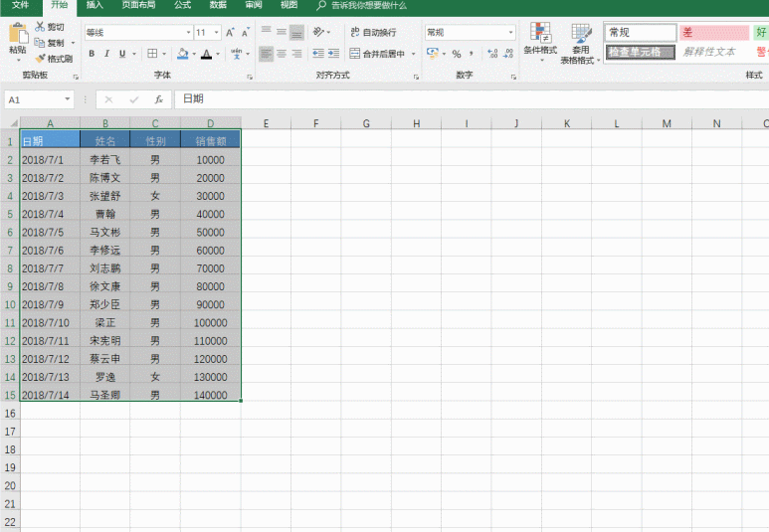Switch to the Insert (插入) tab

(x=95, y=5)
